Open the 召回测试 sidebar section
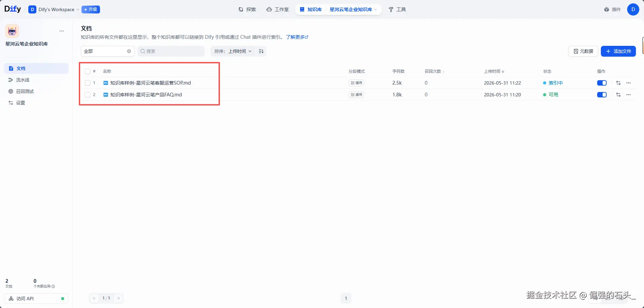This screenshot has width=644, height=308. tap(36, 91)
